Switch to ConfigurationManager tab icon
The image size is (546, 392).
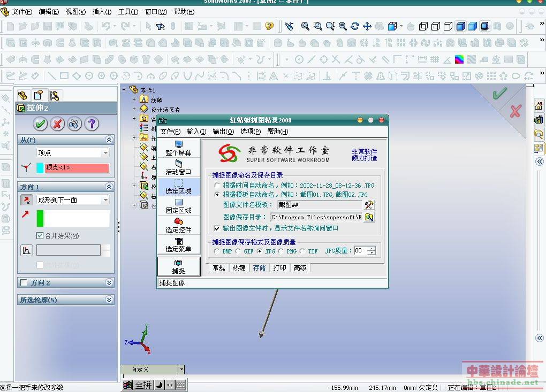tap(54, 95)
